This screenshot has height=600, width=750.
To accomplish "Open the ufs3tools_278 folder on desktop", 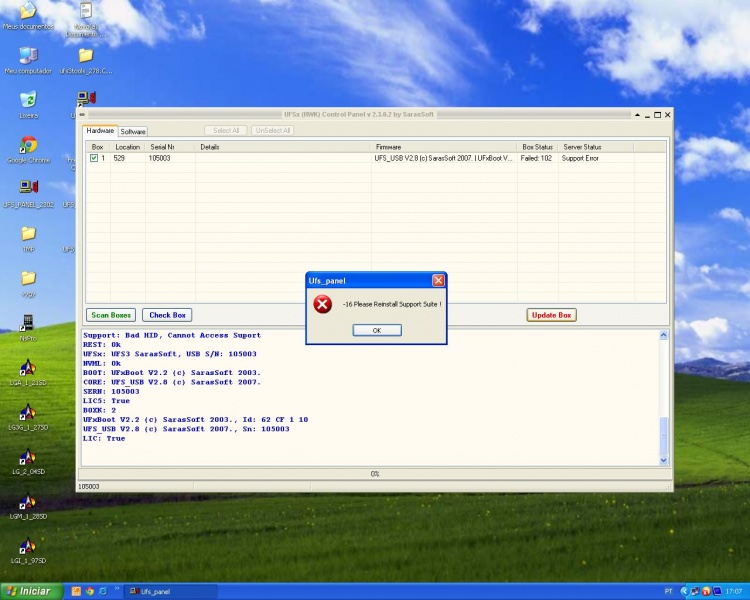I will coord(86,61).
